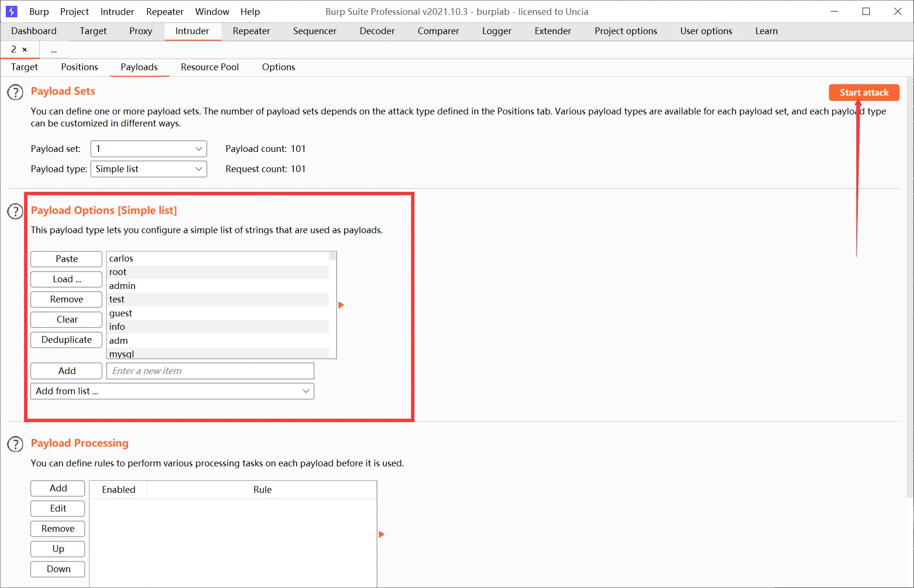914x588 pixels.
Task: Click the Load ... button
Action: pyautogui.click(x=66, y=279)
